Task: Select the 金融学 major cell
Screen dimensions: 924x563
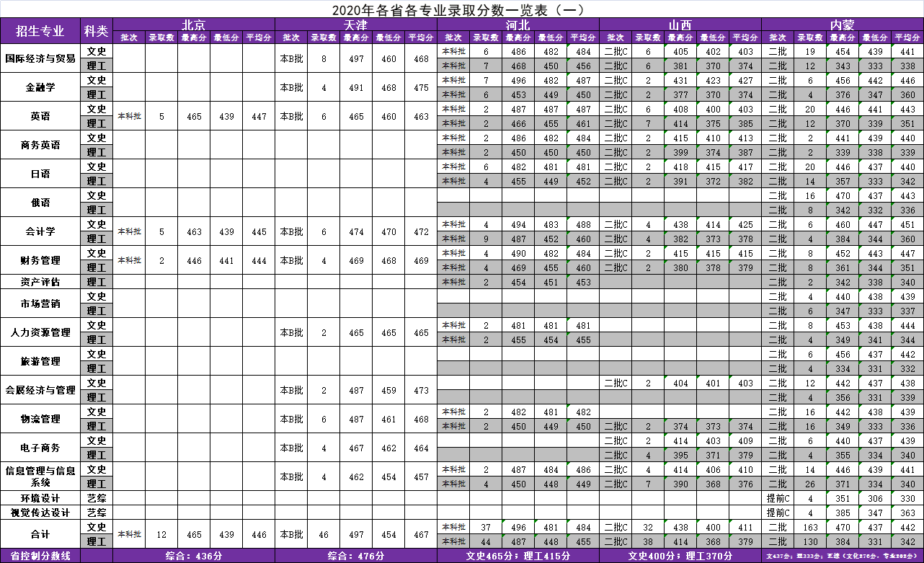Action: pos(40,87)
